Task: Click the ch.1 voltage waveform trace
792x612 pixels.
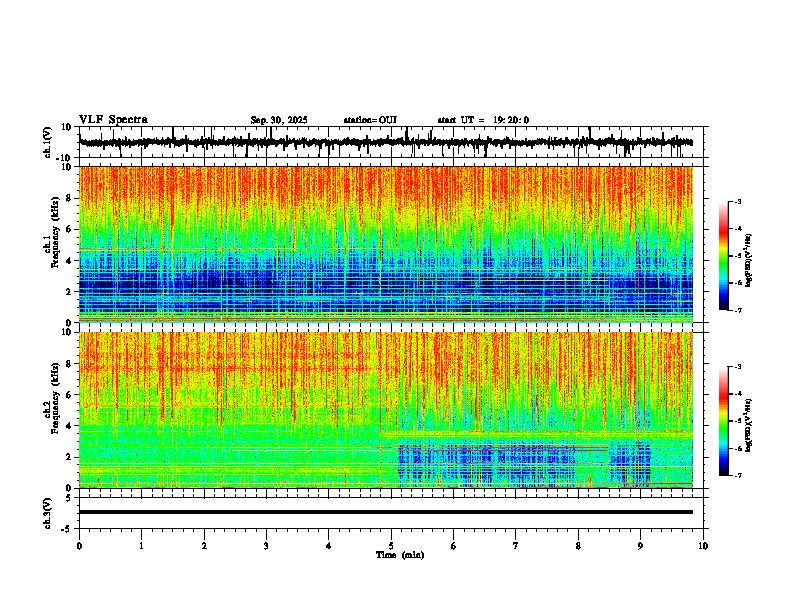Action: click(386, 142)
